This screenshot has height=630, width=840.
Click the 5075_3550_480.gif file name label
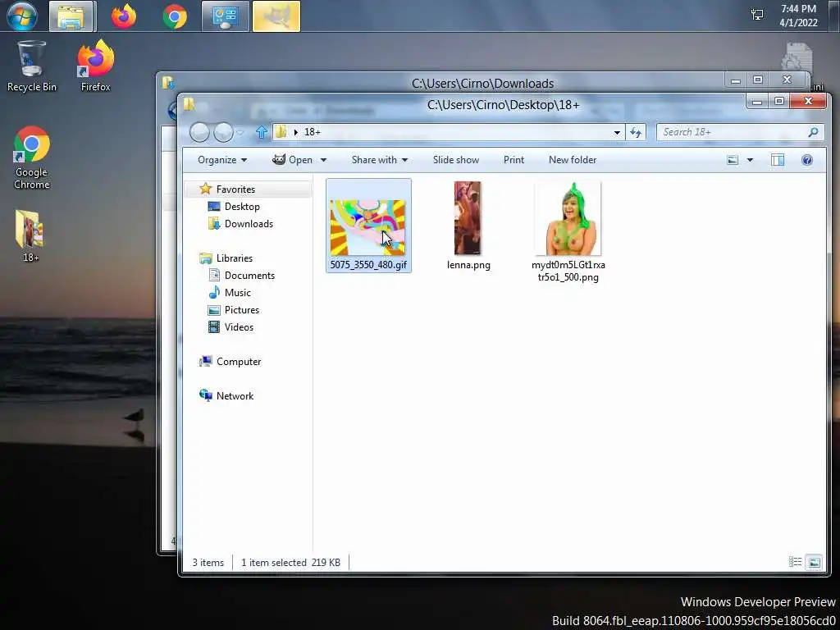(368, 265)
